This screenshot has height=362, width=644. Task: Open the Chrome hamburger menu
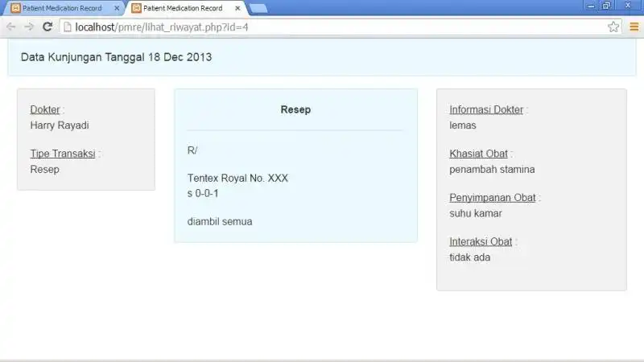pos(634,27)
